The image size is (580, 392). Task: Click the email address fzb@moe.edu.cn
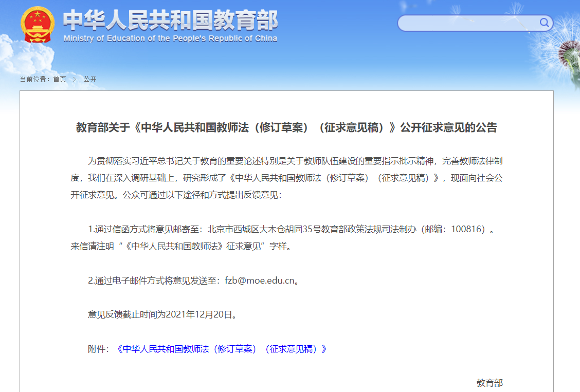(x=260, y=281)
